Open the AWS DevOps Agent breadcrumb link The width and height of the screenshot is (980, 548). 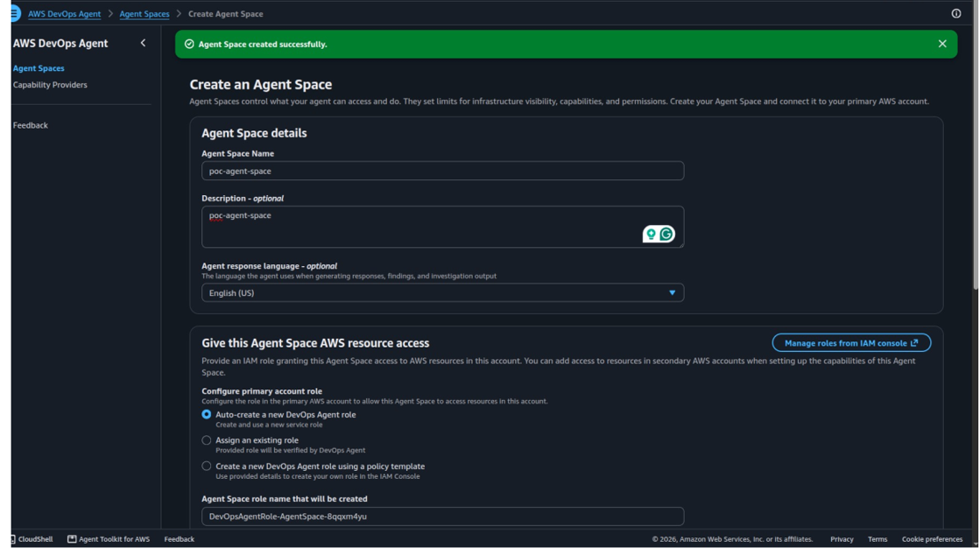(x=65, y=14)
